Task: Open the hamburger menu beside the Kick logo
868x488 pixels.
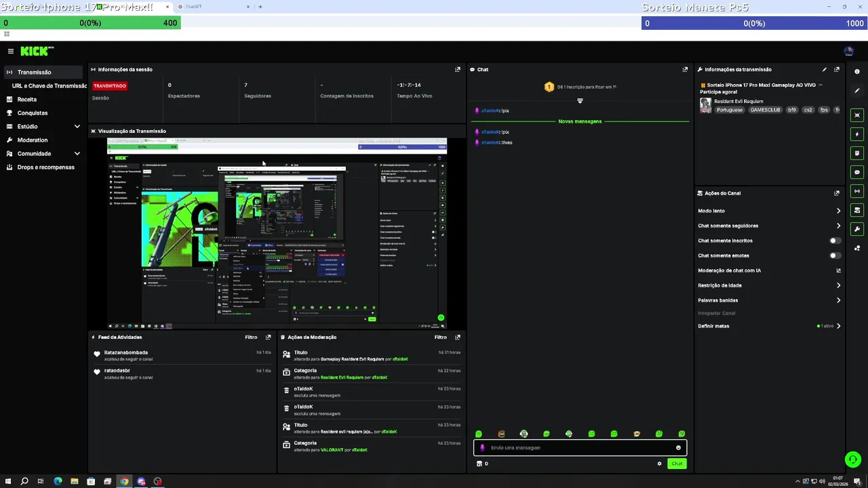Action: tap(10, 51)
